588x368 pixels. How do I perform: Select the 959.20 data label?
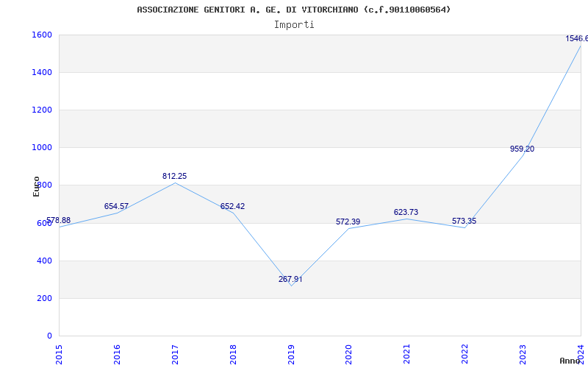(x=522, y=149)
